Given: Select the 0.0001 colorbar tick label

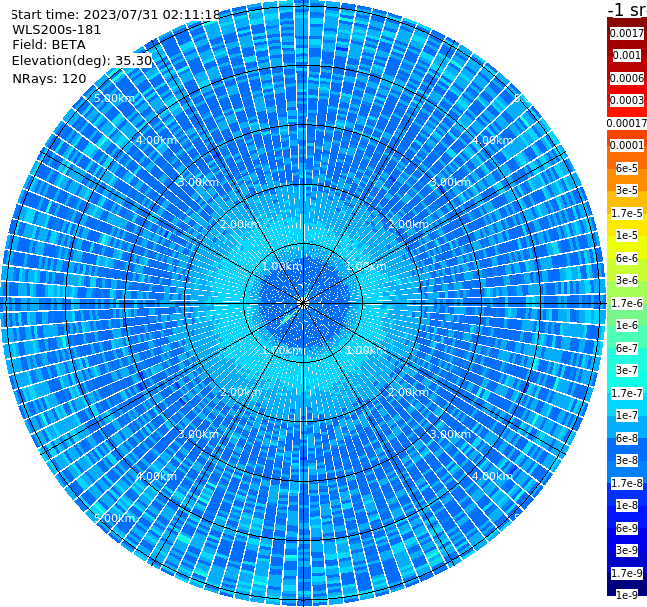Looking at the screenshot, I should 627,145.
